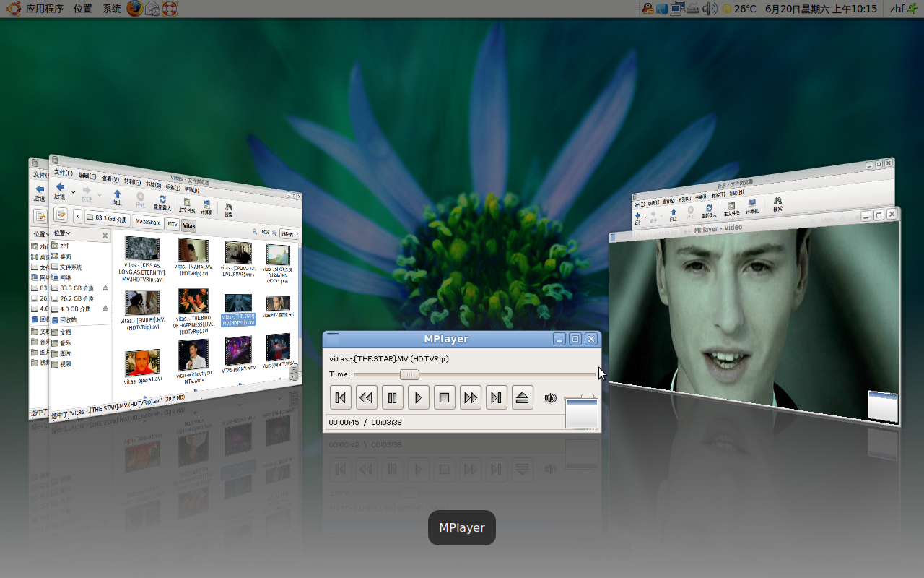The image size is (924, 578).
Task: Open the MPlayer window menu icon
Action: (333, 338)
